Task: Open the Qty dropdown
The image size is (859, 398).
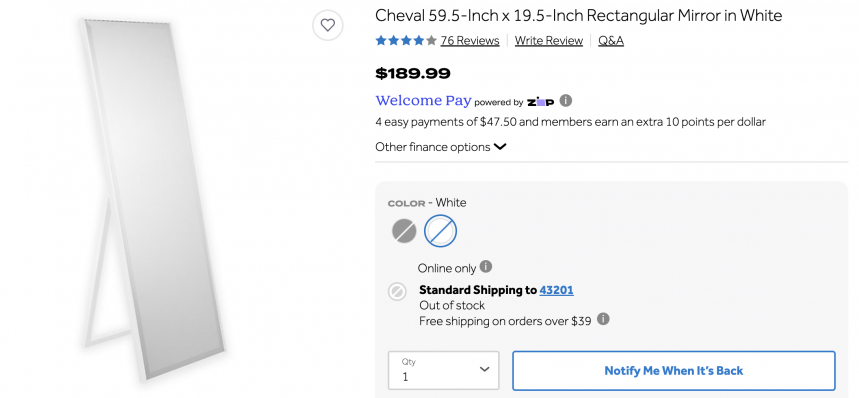Action: point(444,370)
